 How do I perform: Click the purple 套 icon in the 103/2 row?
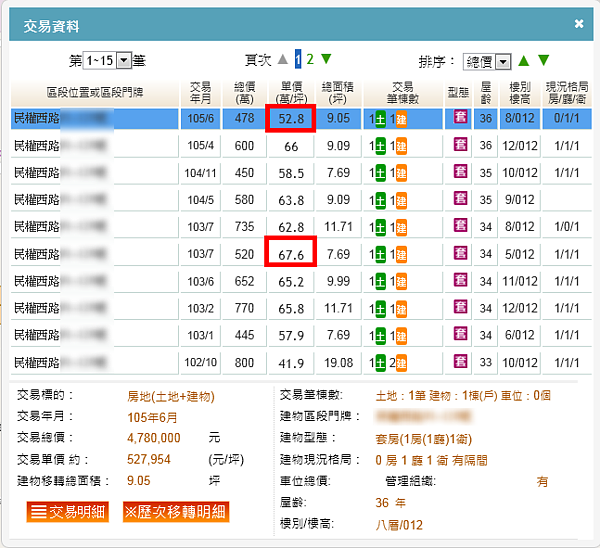pyautogui.click(x=461, y=307)
